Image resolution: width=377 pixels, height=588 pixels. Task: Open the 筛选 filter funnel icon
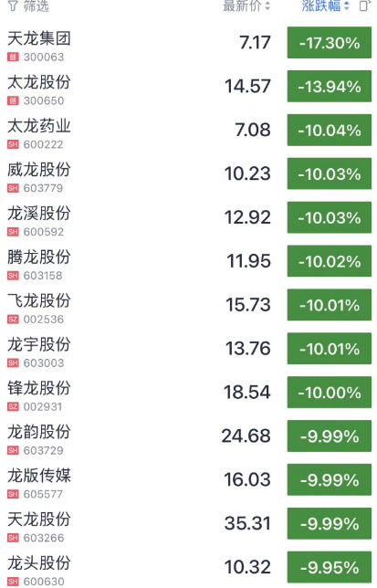(13, 5)
